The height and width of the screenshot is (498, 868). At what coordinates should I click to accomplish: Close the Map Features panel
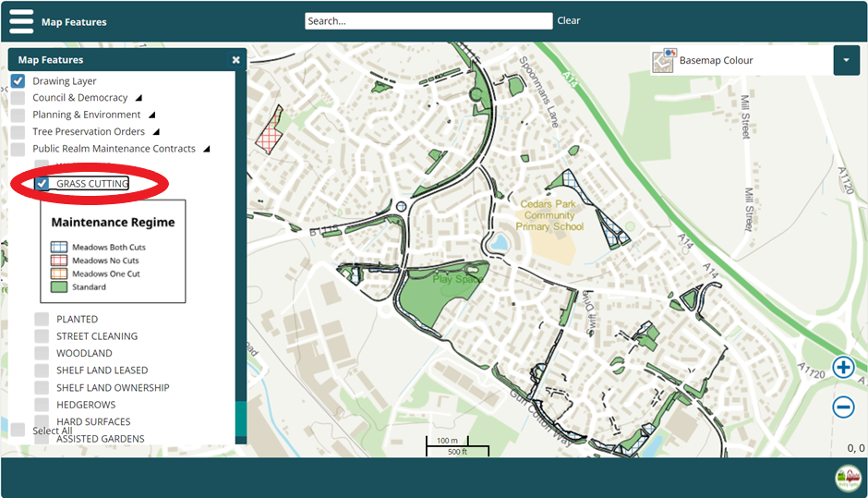click(235, 60)
